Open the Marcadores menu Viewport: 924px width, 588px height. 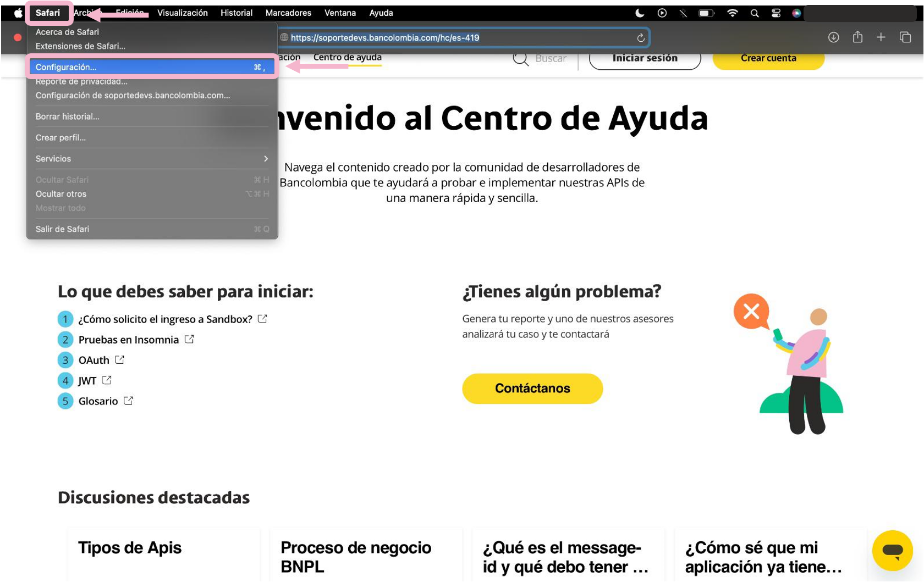288,13
